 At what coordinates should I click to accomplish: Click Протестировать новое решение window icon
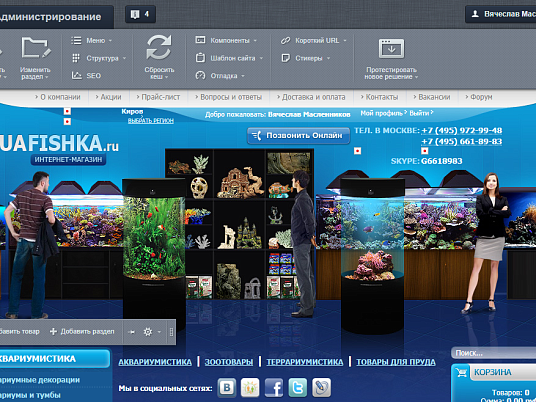pyautogui.click(x=391, y=49)
